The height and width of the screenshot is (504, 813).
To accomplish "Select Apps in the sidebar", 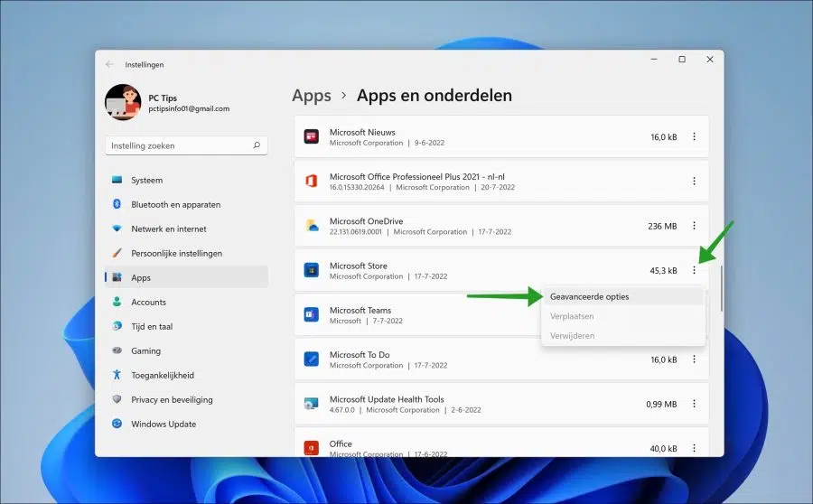I will 186,277.
